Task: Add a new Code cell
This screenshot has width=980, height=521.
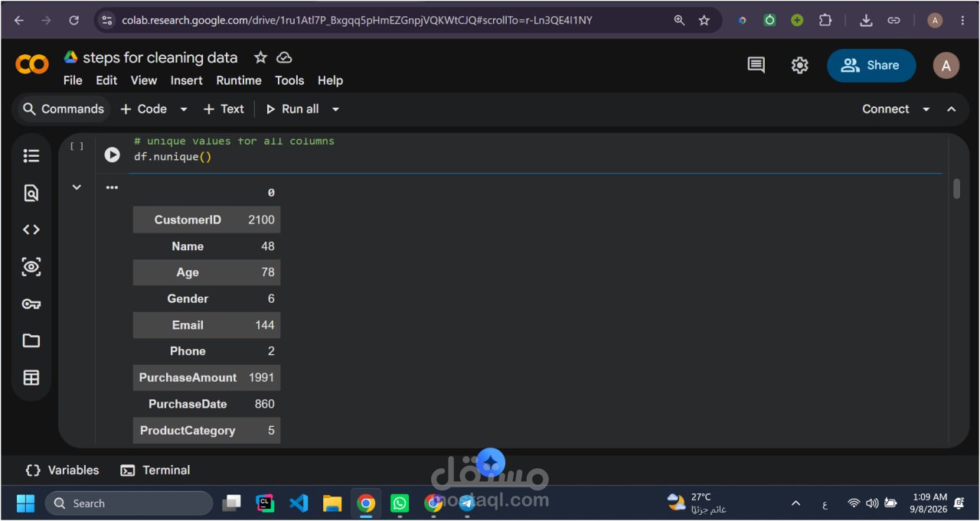Action: coord(143,109)
